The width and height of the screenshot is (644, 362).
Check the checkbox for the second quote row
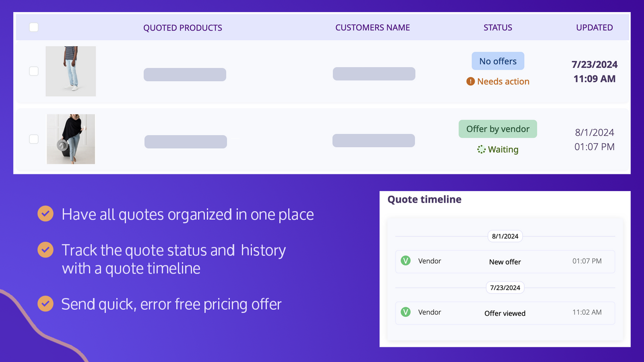point(34,139)
